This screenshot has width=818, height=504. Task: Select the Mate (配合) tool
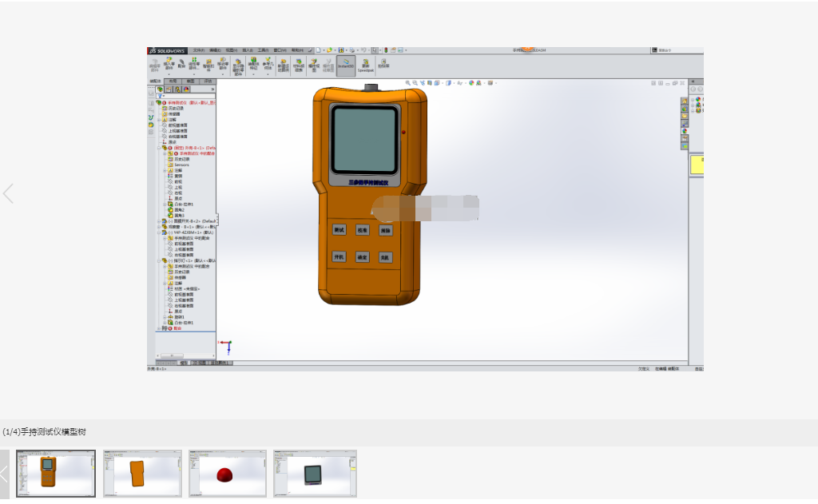tap(181, 64)
